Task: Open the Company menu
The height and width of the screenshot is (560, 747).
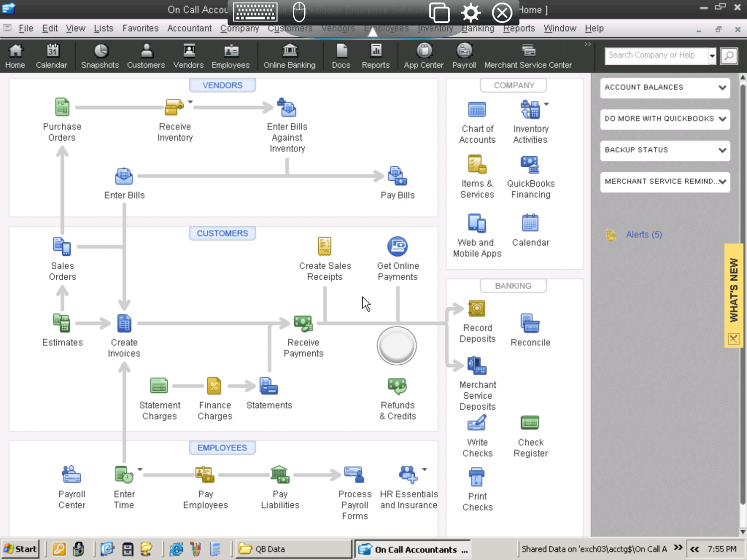Action: (240, 28)
